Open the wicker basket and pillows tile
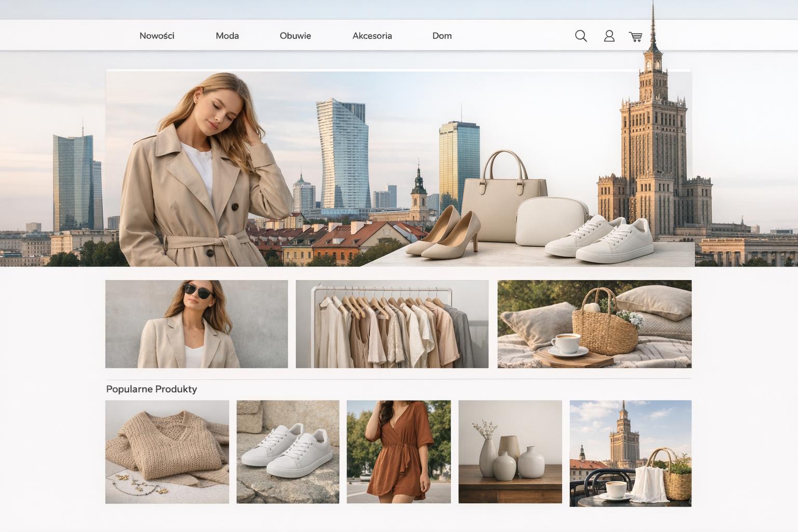Viewport: 798px width, 532px height. coord(594,324)
